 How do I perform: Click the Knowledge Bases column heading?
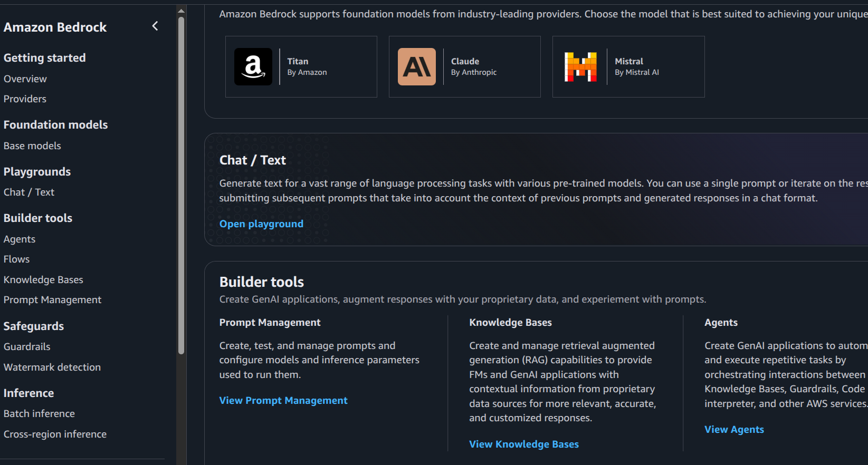pos(511,322)
